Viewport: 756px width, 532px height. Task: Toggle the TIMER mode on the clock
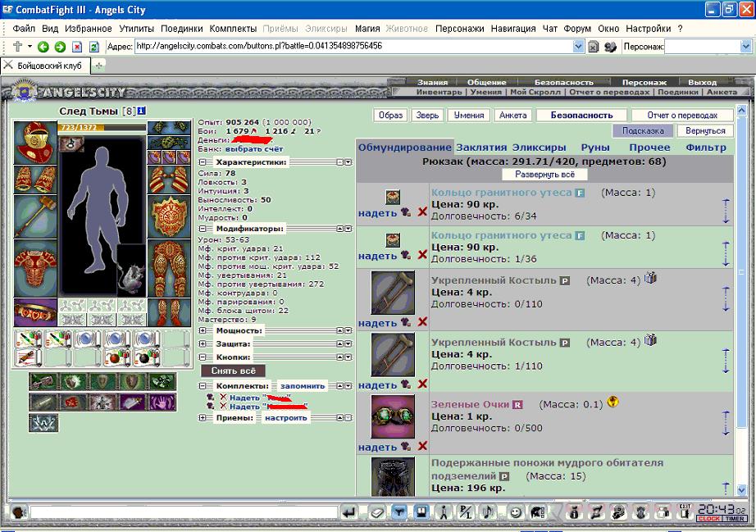pyautogui.click(x=736, y=519)
